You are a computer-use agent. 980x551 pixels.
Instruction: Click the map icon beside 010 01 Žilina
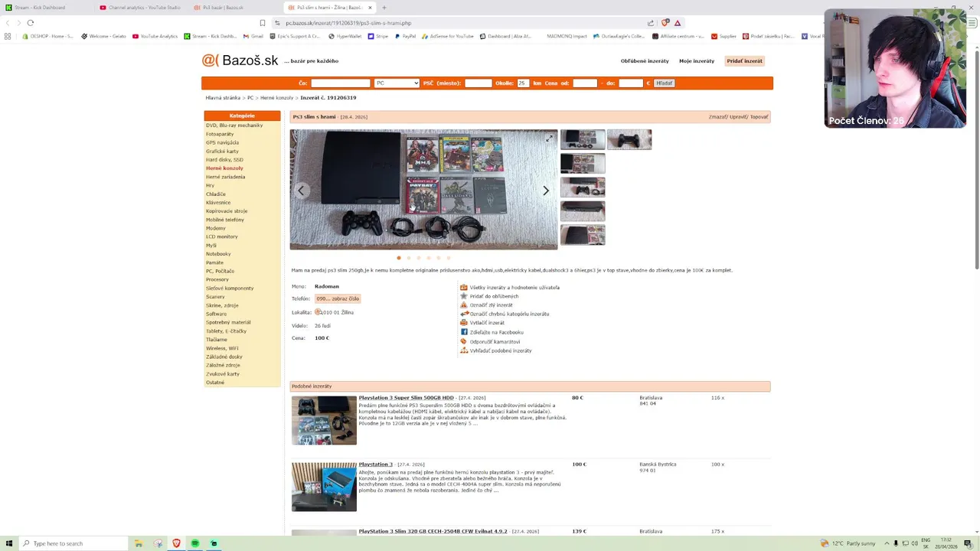pyautogui.click(x=318, y=312)
